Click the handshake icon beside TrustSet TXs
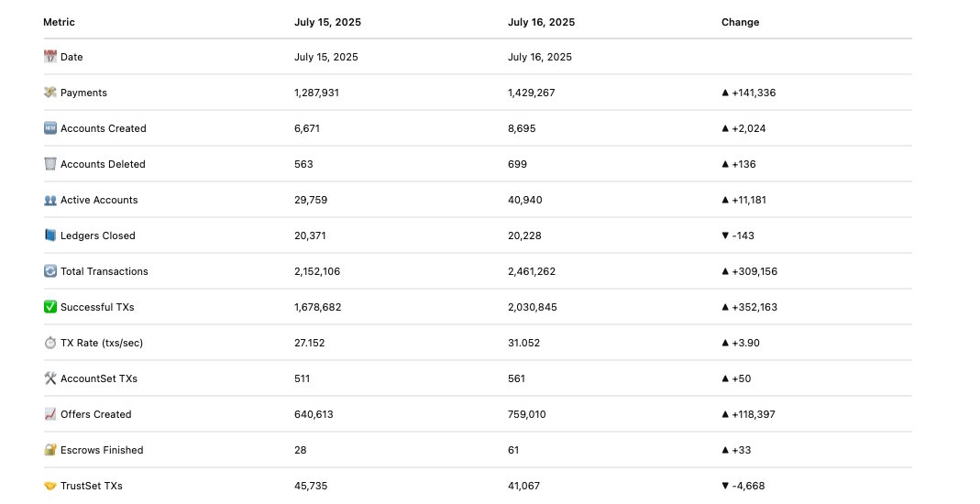 (x=50, y=486)
